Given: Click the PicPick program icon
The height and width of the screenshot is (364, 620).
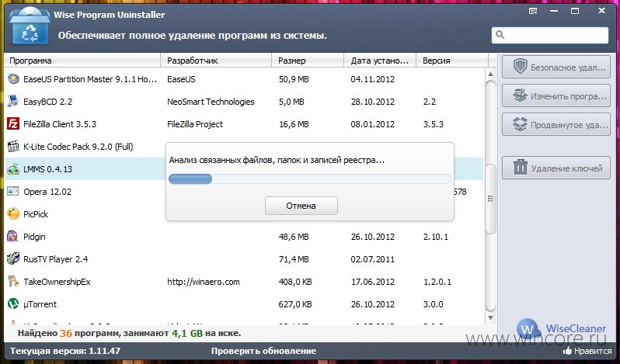Looking at the screenshot, I should 13,214.
